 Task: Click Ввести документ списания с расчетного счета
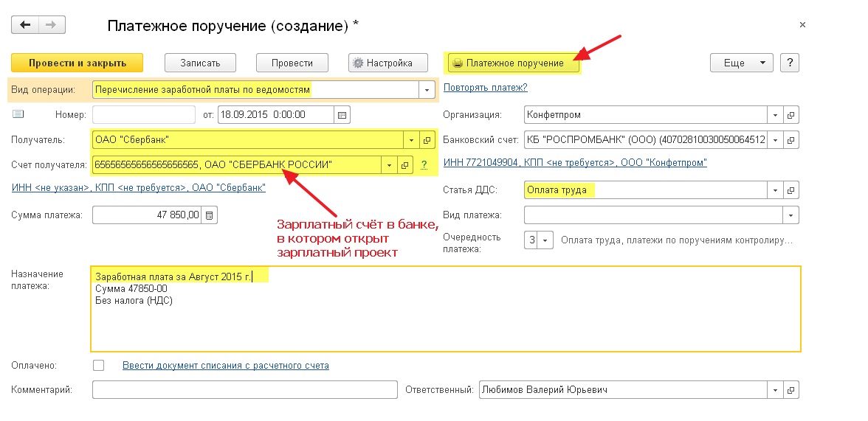click(226, 365)
